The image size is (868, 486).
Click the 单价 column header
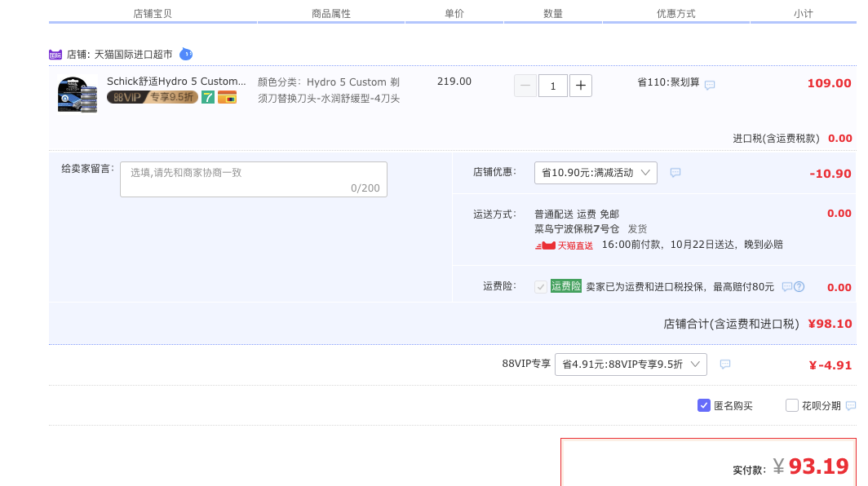454,13
